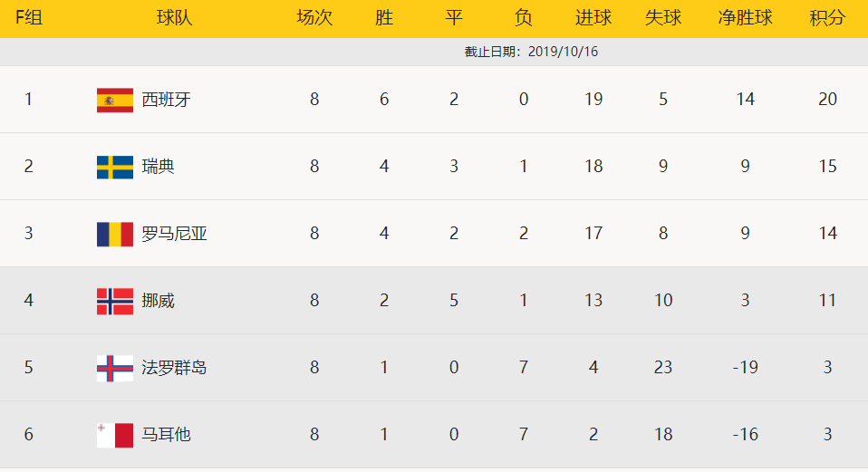Click Spain's 20 points value

[827, 100]
